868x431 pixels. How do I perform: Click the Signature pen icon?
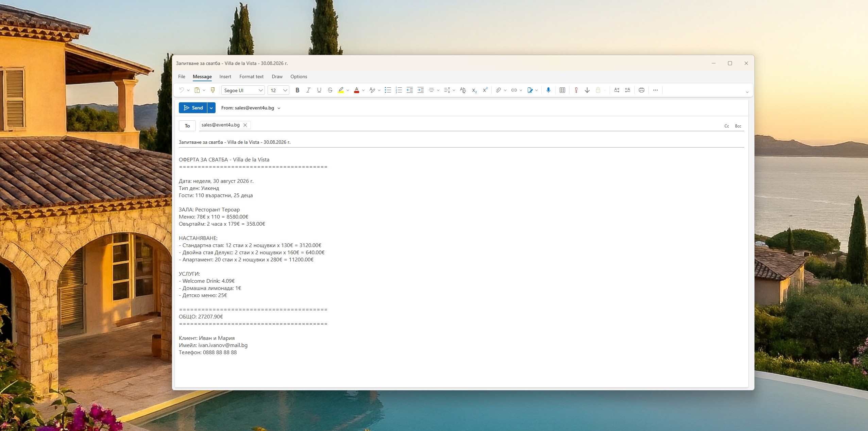(530, 90)
